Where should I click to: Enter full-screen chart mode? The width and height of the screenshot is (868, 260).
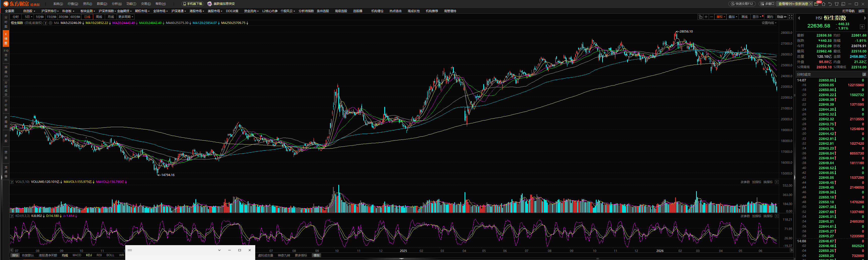(790, 17)
